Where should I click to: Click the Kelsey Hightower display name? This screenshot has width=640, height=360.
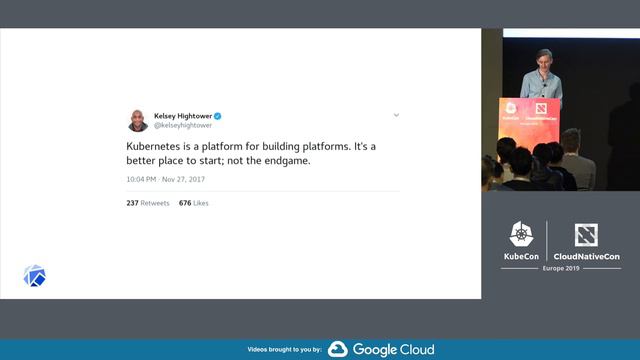pyautogui.click(x=183, y=116)
